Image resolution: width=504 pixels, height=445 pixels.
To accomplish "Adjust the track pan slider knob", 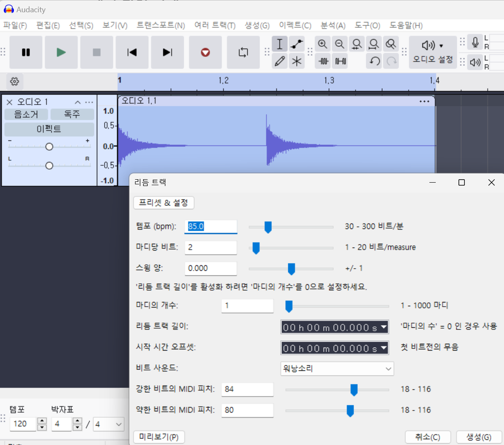I will click(49, 165).
